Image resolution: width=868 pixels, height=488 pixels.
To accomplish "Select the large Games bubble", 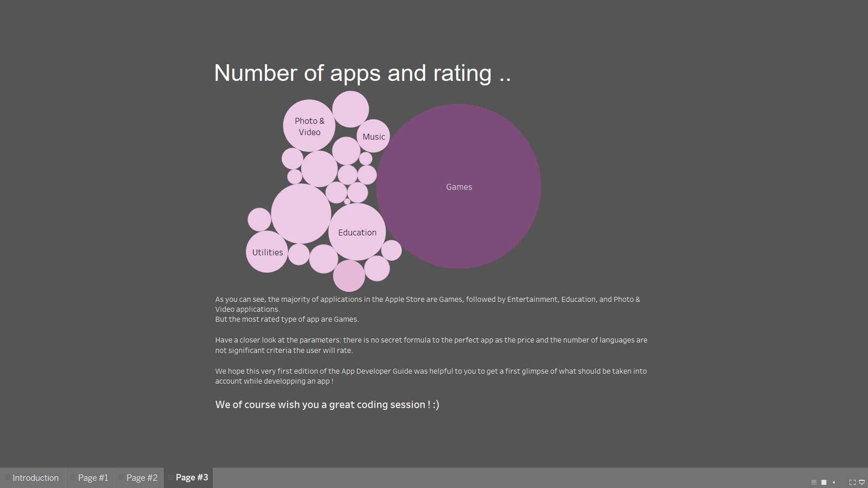I will coord(458,187).
